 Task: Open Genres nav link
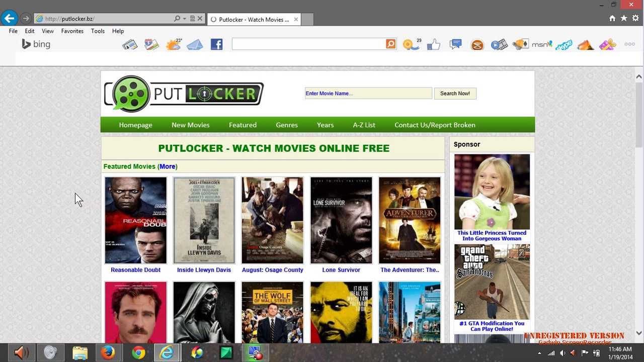click(x=287, y=125)
